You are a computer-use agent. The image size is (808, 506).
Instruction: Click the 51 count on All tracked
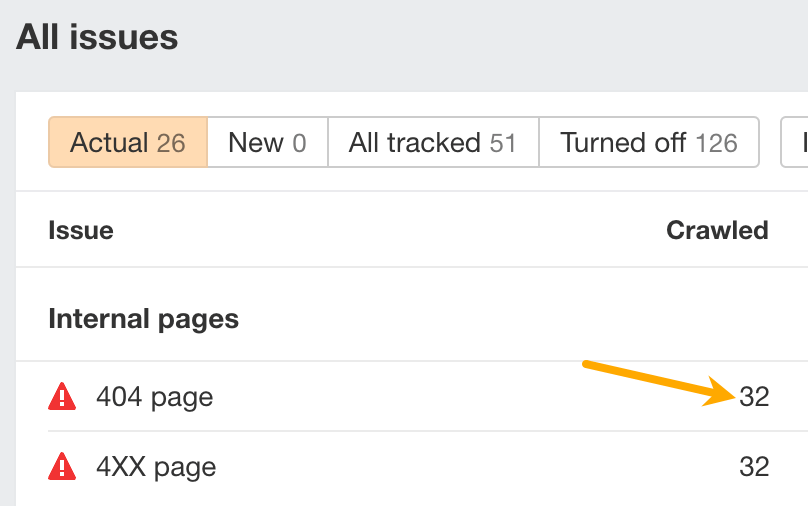click(x=503, y=142)
